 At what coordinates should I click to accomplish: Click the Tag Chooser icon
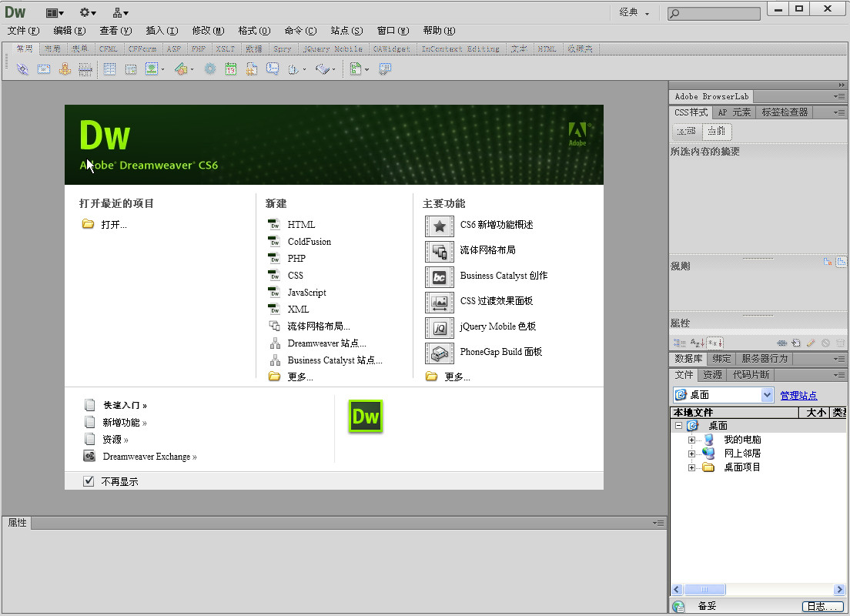tap(385, 69)
